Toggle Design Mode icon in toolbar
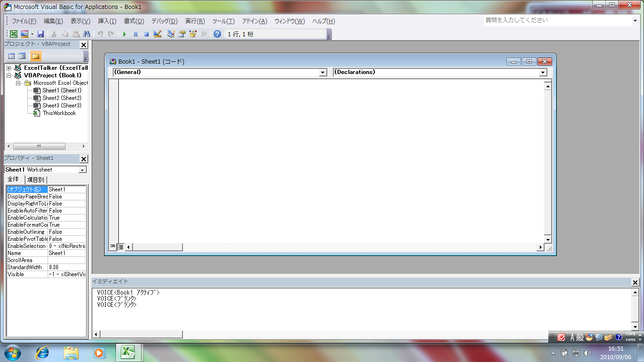The image size is (644, 362). (157, 34)
